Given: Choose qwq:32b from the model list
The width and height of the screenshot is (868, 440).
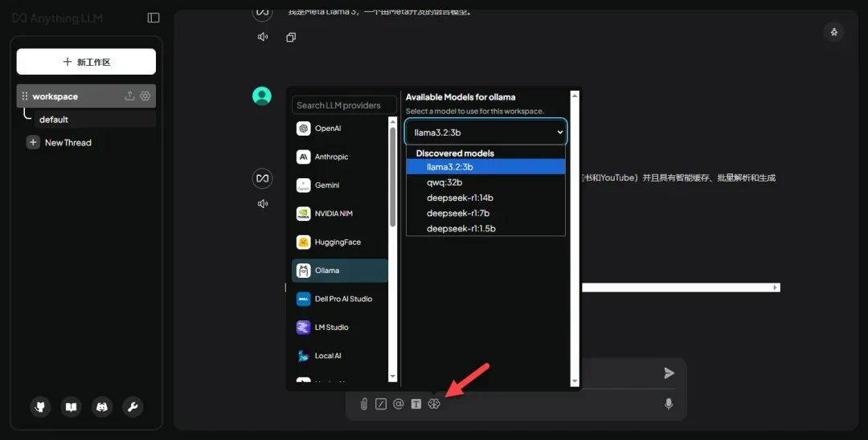Looking at the screenshot, I should pyautogui.click(x=485, y=181).
